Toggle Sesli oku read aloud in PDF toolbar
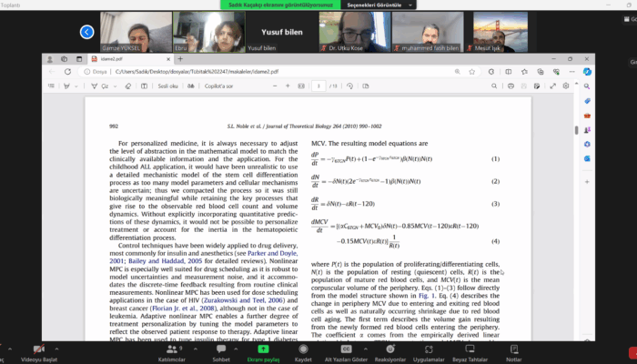Viewport: 637px width, 364px height. (x=166, y=86)
